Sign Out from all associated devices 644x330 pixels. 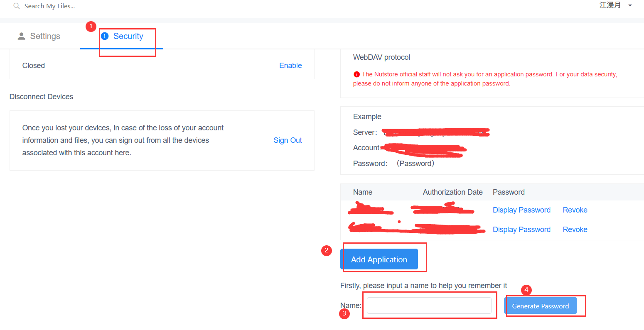288,140
